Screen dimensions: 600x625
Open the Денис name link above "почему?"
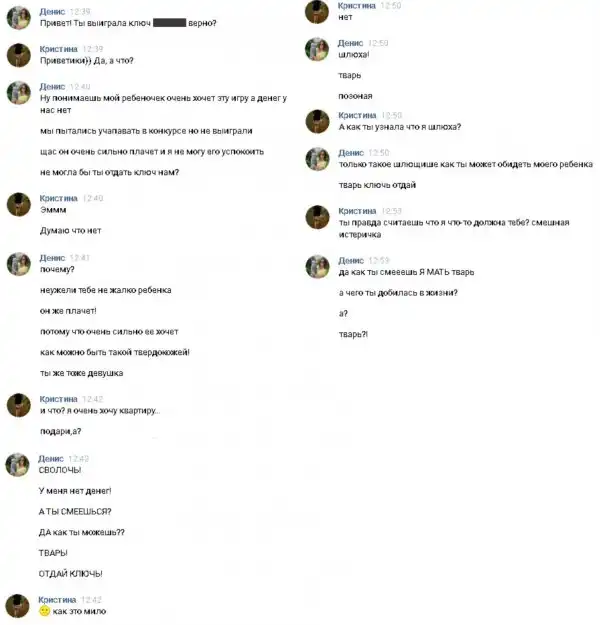[x=52, y=258]
